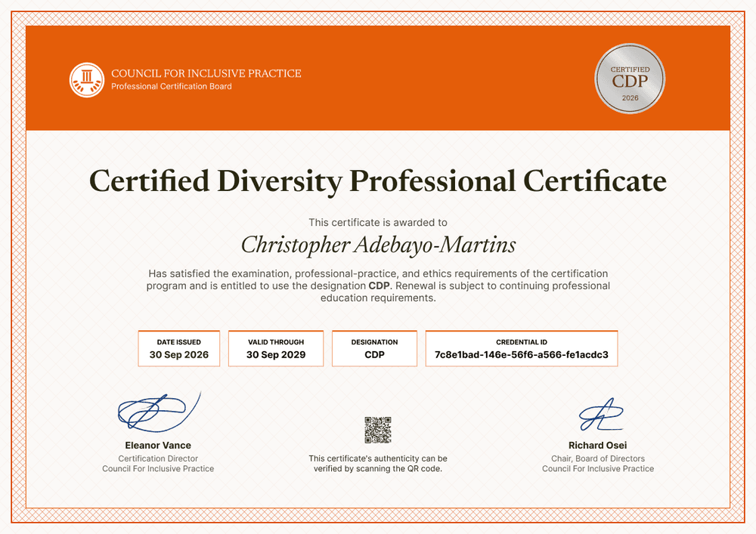756x534 pixels.
Task: Click "Council For Inclusive Practice" under Richard Osei
Action: click(x=598, y=469)
